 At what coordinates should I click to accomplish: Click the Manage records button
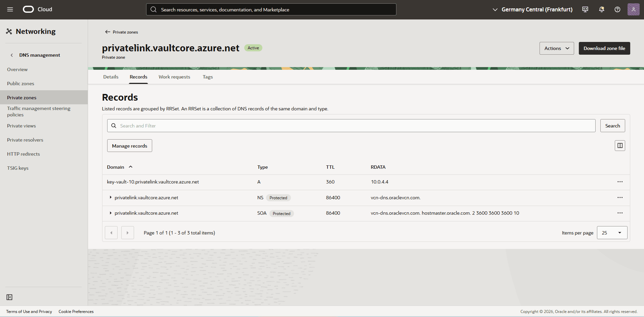(x=130, y=146)
